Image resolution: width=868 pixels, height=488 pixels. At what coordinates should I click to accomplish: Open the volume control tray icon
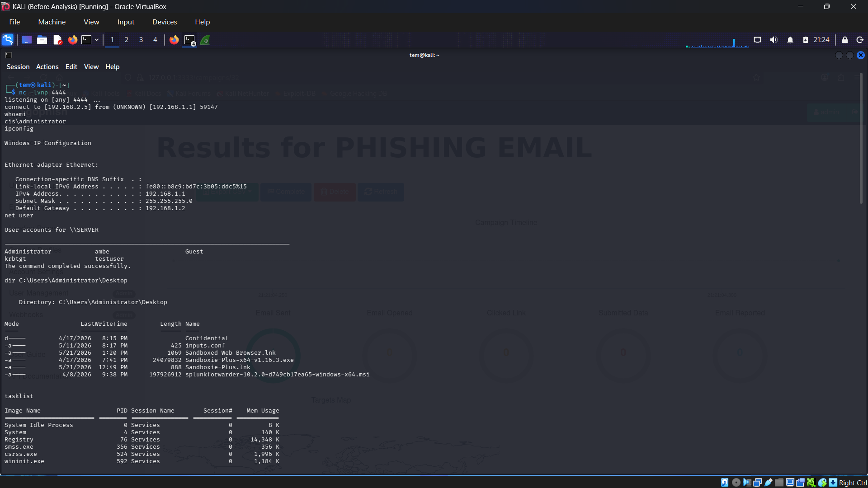pos(774,40)
